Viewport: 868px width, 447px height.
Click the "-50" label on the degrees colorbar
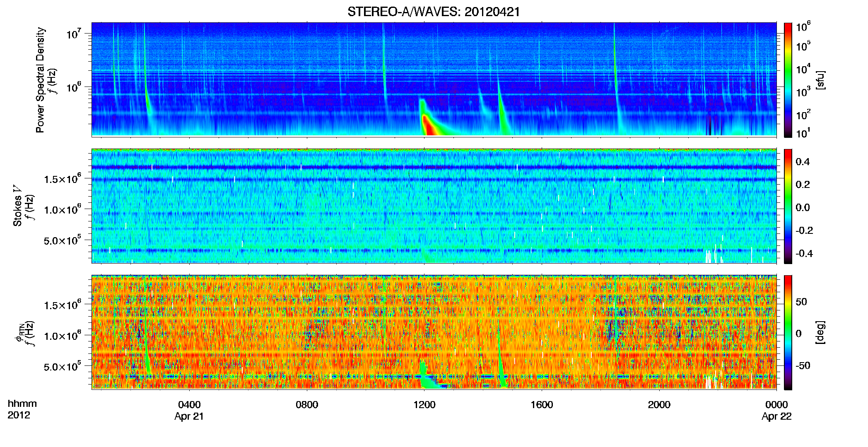pos(803,365)
